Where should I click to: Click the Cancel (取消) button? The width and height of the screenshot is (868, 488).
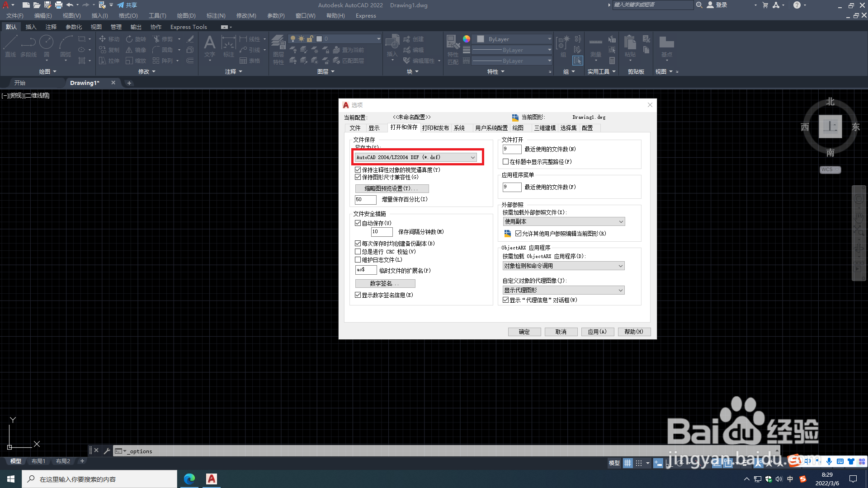(x=561, y=332)
